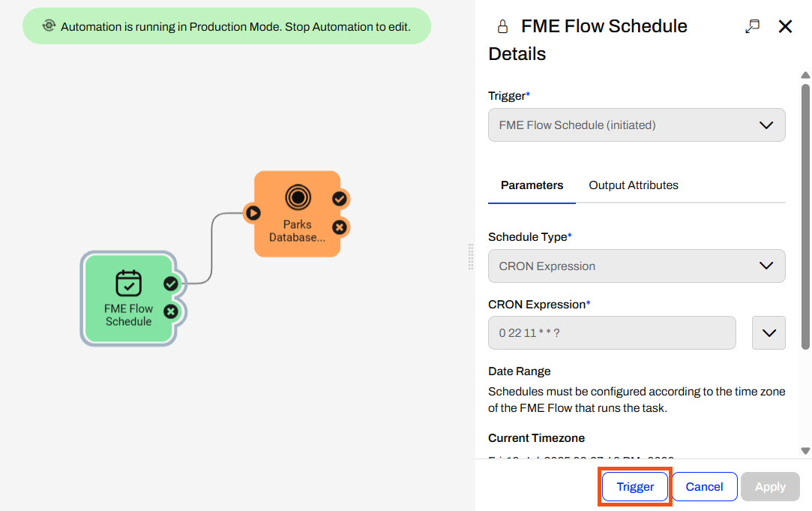Click schedule node failure output port

click(171, 311)
